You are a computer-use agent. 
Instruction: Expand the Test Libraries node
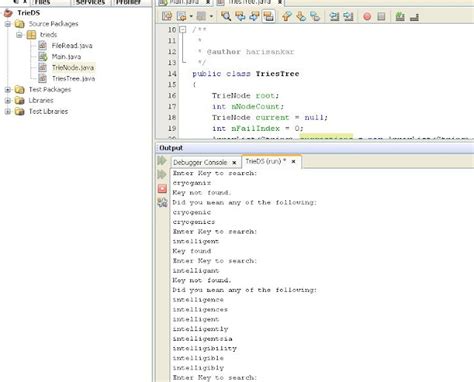point(8,111)
